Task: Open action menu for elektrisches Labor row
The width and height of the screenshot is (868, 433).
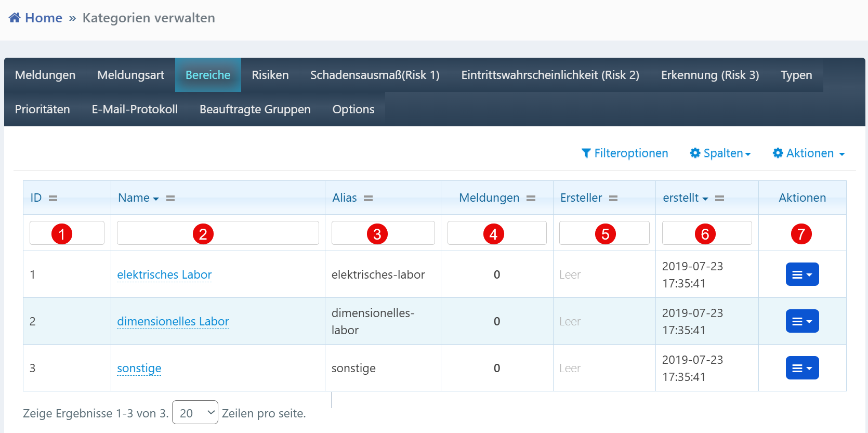Action: pos(802,274)
